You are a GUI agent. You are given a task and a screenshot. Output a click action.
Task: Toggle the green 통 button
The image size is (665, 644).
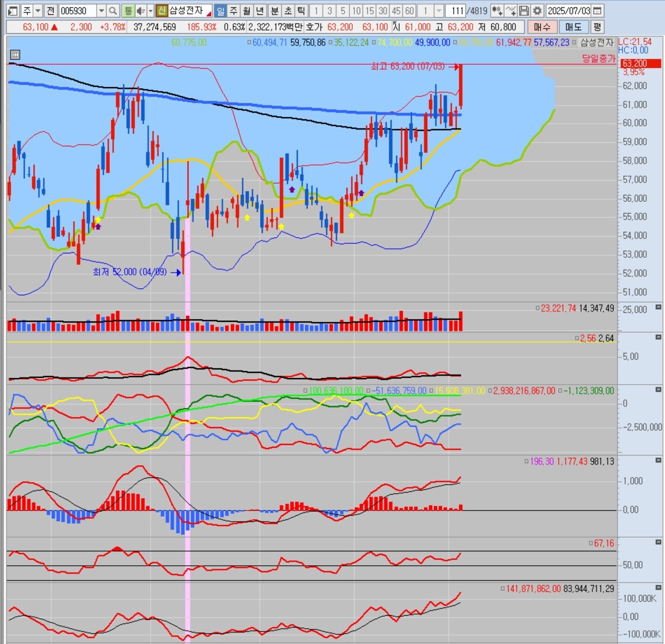127,11
